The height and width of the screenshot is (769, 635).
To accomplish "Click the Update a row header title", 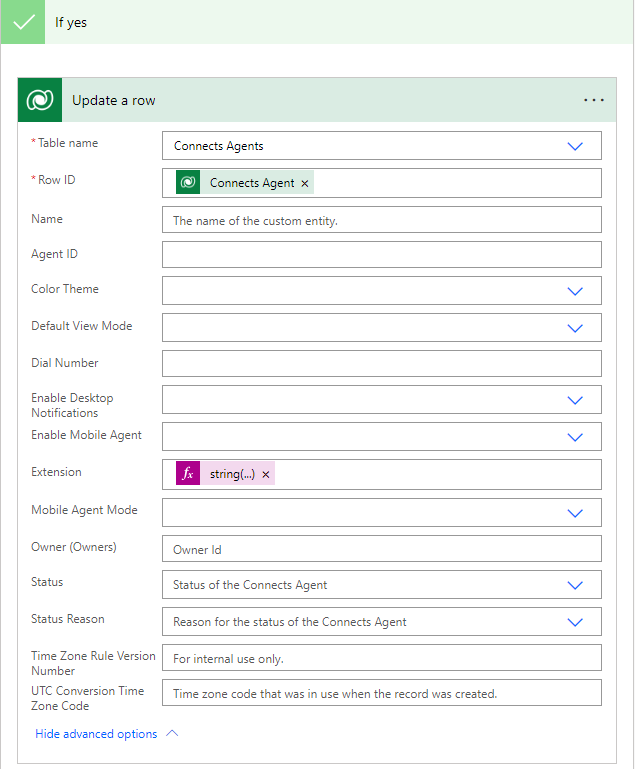I will pos(114,100).
